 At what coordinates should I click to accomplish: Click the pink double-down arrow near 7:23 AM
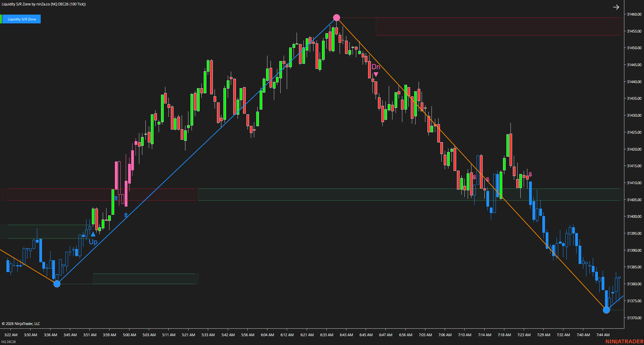(x=530, y=174)
